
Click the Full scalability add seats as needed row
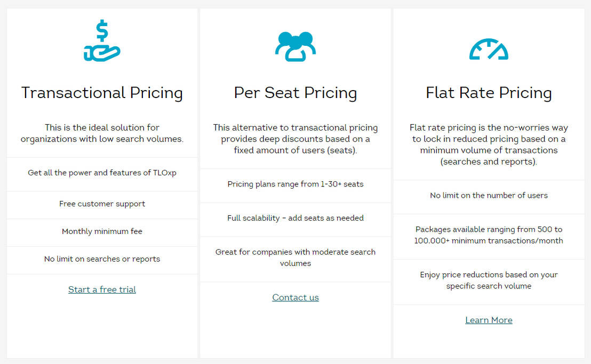[295, 218]
